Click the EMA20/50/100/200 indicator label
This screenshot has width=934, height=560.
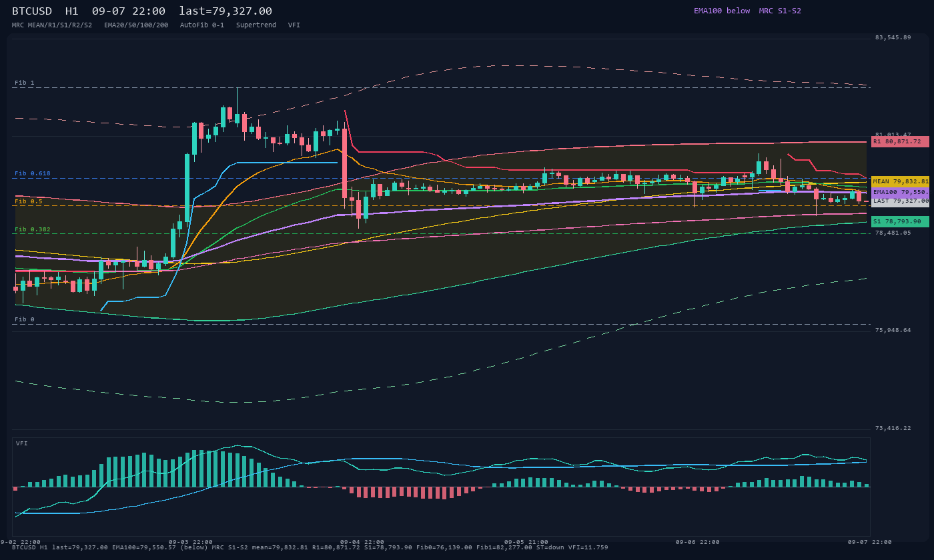(136, 25)
